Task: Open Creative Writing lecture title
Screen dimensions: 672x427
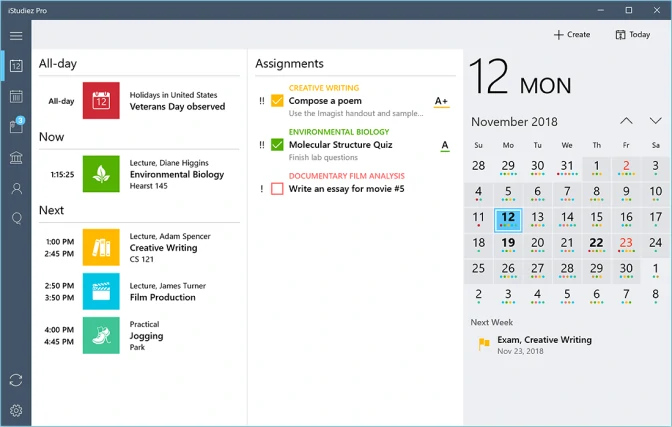Action: tap(163, 248)
